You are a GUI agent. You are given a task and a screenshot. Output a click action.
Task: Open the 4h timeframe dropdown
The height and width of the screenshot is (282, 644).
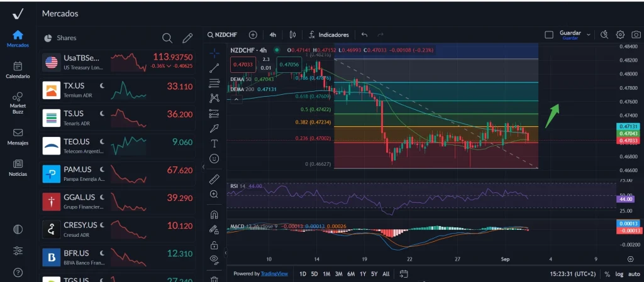click(x=273, y=35)
